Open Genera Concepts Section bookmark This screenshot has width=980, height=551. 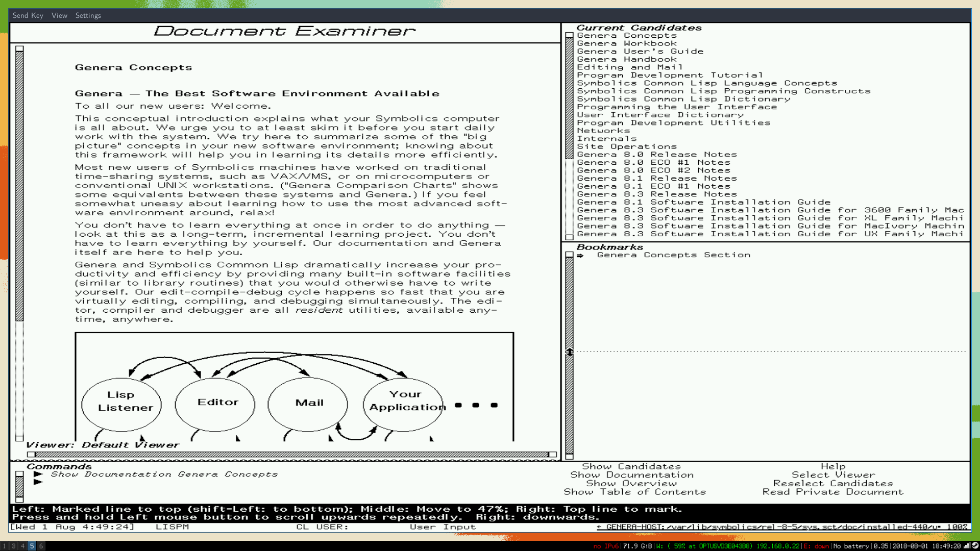[x=674, y=255]
